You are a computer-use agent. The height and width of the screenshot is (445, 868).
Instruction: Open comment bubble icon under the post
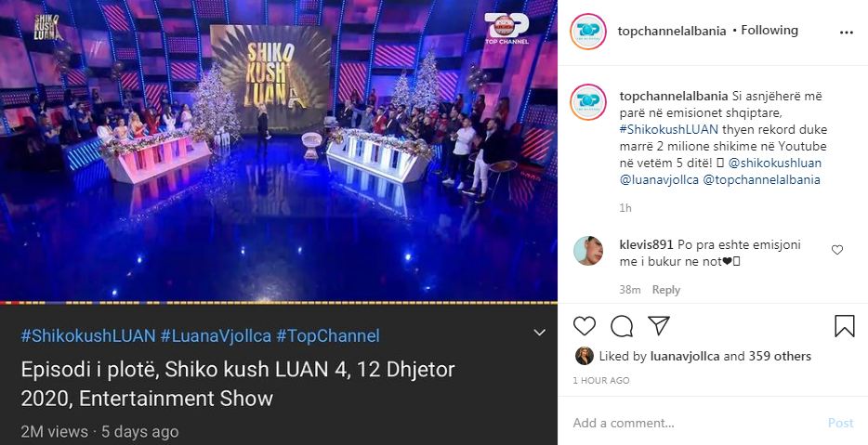(622, 326)
